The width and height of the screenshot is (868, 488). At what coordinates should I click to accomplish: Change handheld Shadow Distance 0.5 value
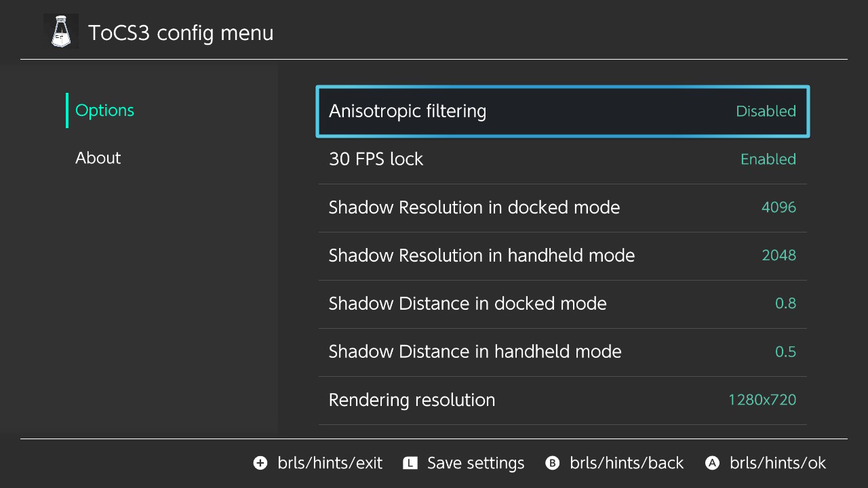point(785,352)
